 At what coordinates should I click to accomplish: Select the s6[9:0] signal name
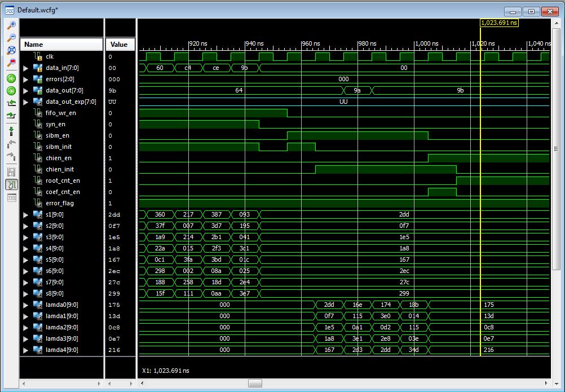54,271
